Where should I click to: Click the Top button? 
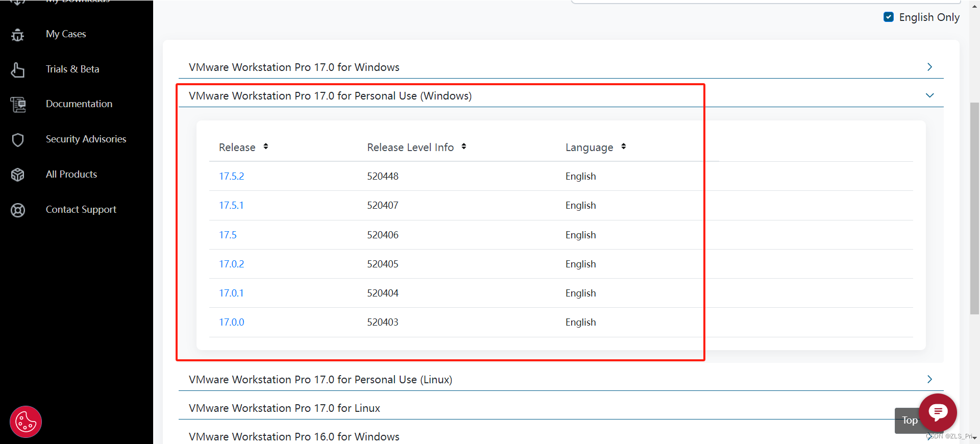coord(909,421)
